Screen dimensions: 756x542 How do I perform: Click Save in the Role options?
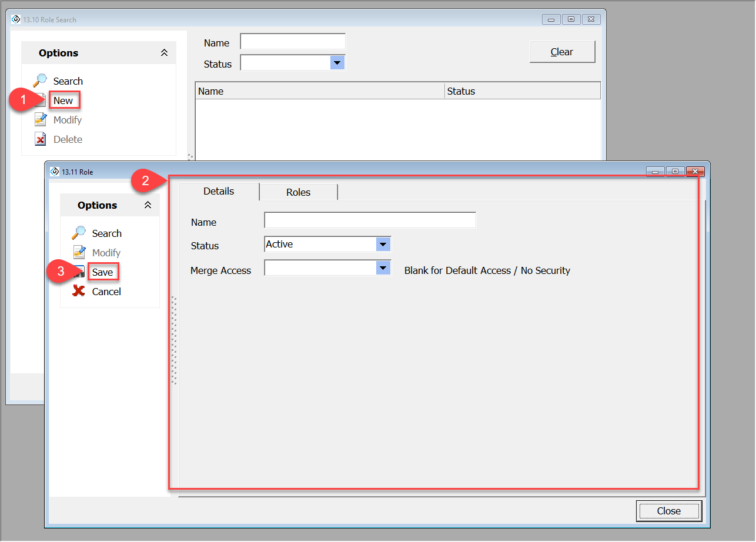(x=102, y=272)
